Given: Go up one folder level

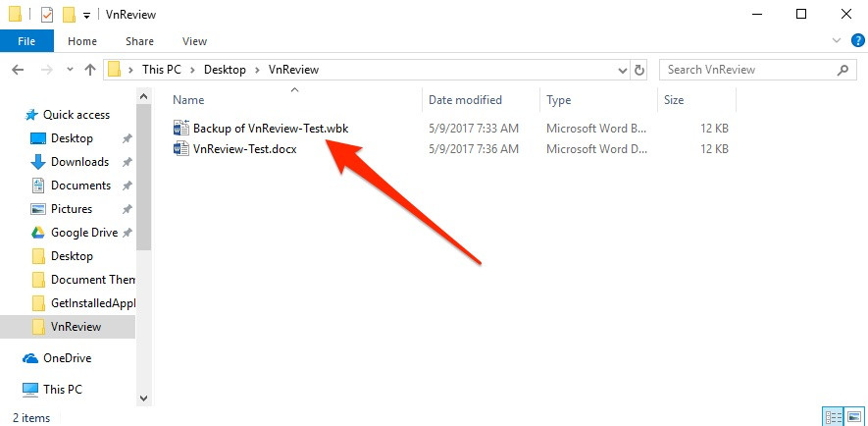Looking at the screenshot, I should (x=89, y=70).
